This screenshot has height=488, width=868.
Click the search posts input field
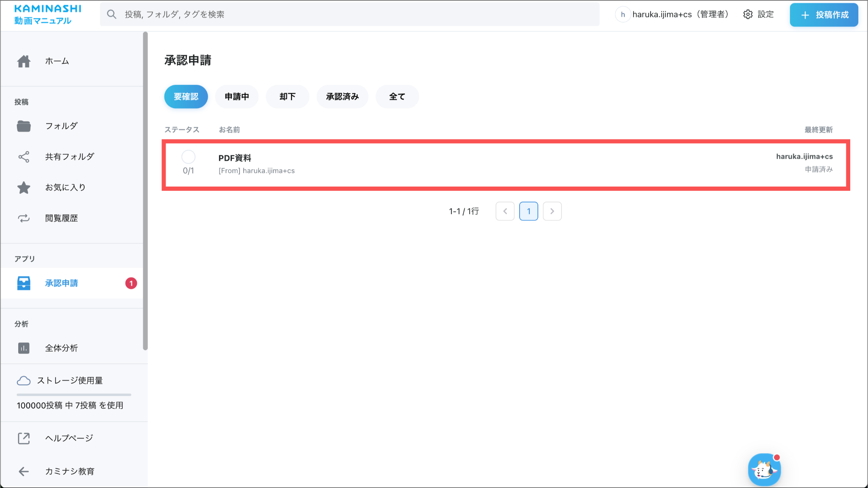coord(350,14)
